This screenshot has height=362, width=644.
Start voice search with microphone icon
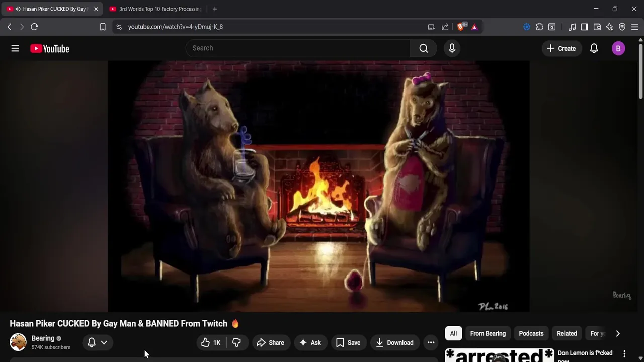point(452,48)
